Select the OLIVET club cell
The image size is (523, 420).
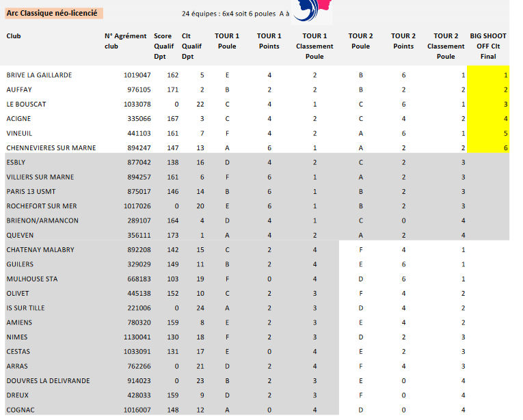click(18, 294)
